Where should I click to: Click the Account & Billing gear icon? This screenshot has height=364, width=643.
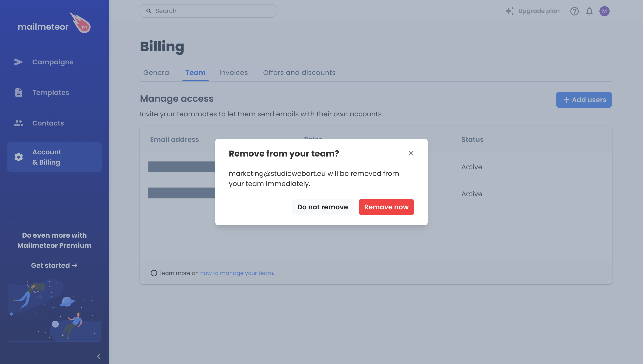[x=18, y=157]
